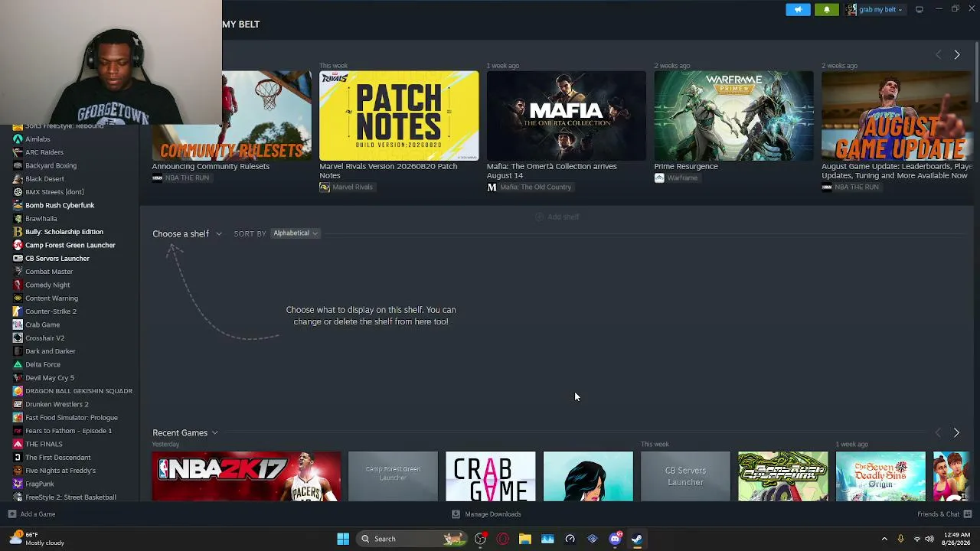Screen dimensions: 980x551
Task: Select 'Crosshair V2' in the game list
Action: [x=44, y=338]
